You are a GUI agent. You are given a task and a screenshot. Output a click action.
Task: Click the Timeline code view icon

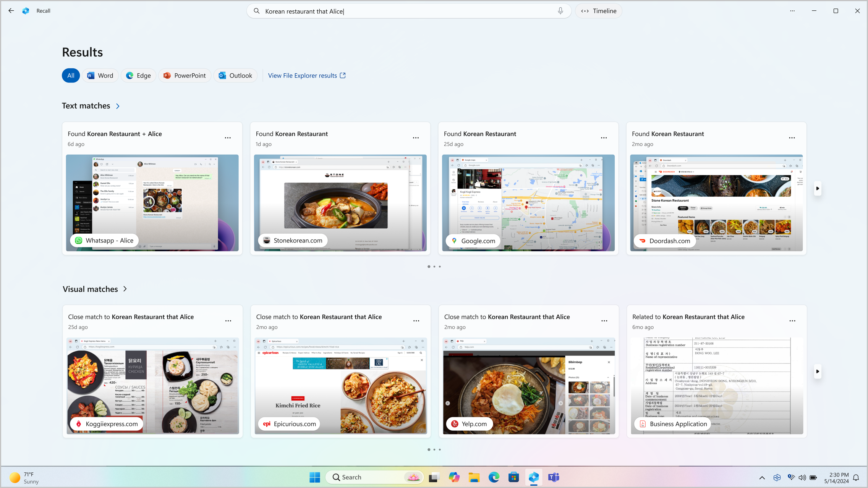pyautogui.click(x=585, y=11)
